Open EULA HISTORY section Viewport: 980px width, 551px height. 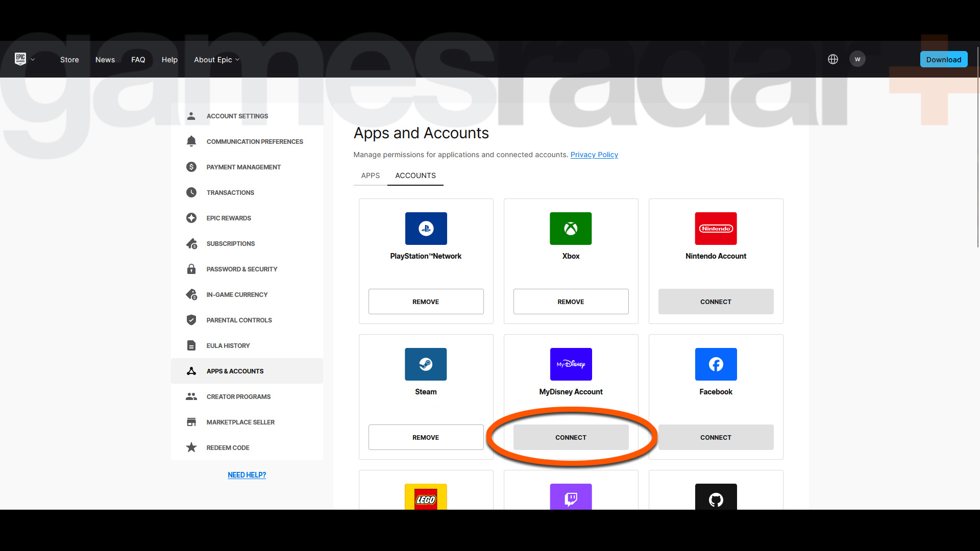[x=247, y=345]
